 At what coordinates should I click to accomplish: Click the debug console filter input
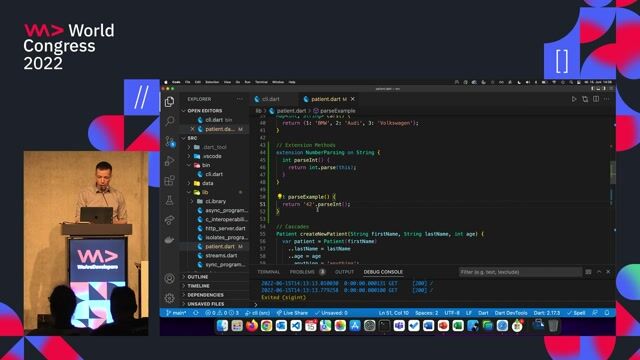click(x=520, y=272)
